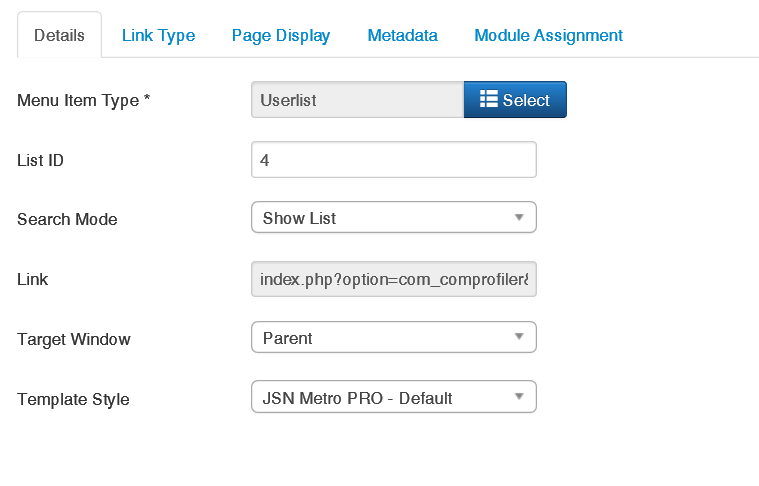
Task: Expand the Search Mode dropdown arrow
Action: point(519,217)
